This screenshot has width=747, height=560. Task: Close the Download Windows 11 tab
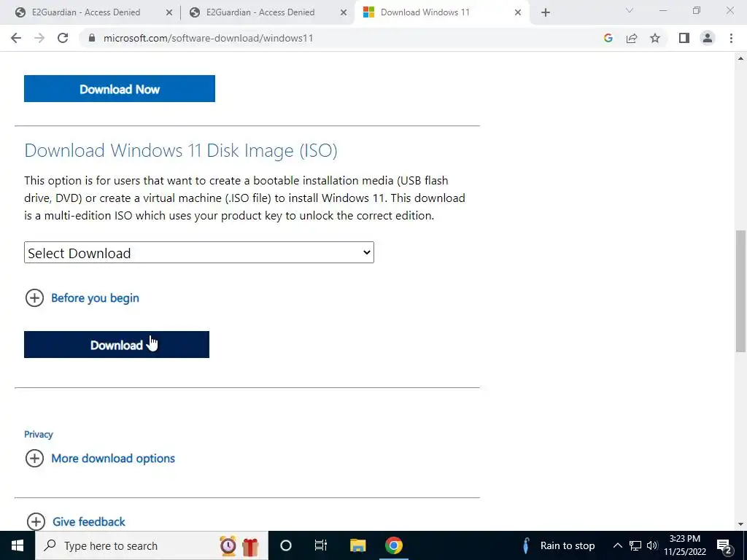click(x=518, y=12)
